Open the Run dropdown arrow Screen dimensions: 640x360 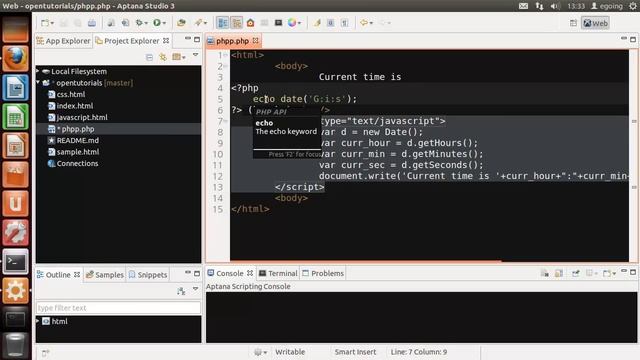(164, 23)
